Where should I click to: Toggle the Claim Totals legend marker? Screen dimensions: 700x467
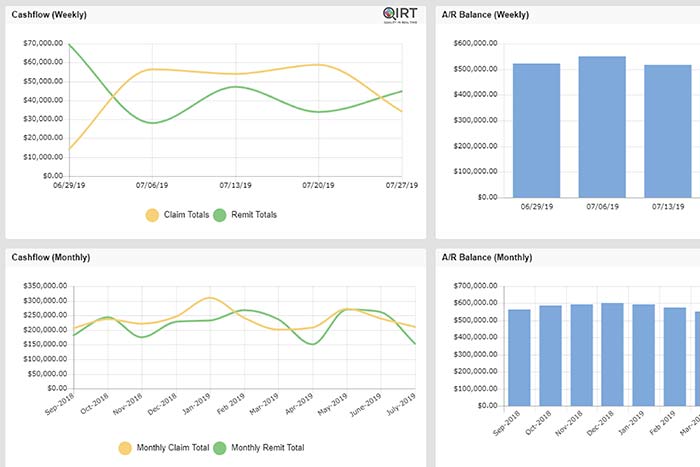[153, 214]
